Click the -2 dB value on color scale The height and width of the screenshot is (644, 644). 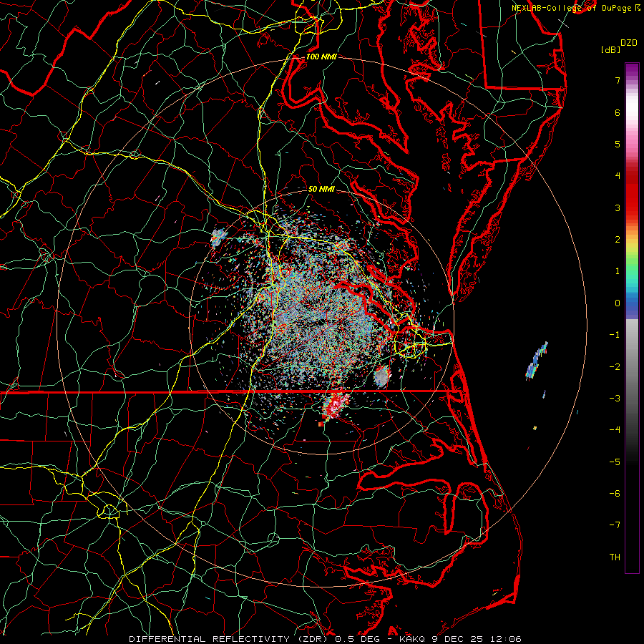pyautogui.click(x=615, y=367)
